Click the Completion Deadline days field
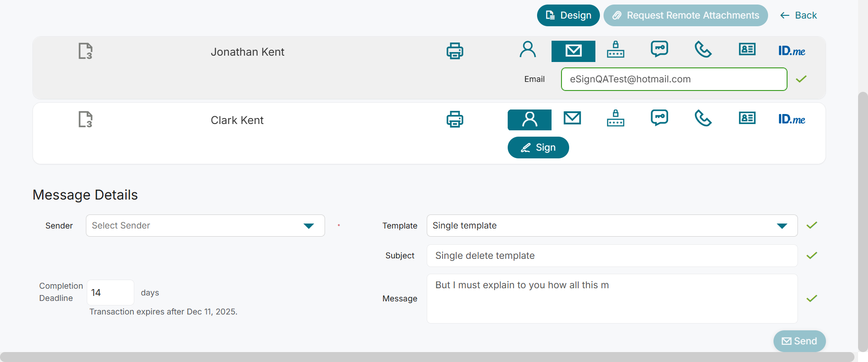 tap(110, 293)
